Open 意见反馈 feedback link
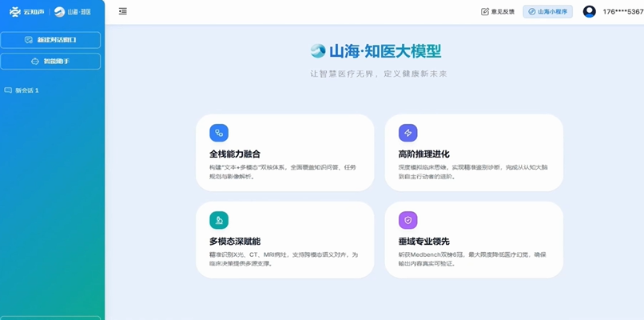Screen dimensions: 644x320 click(498, 12)
